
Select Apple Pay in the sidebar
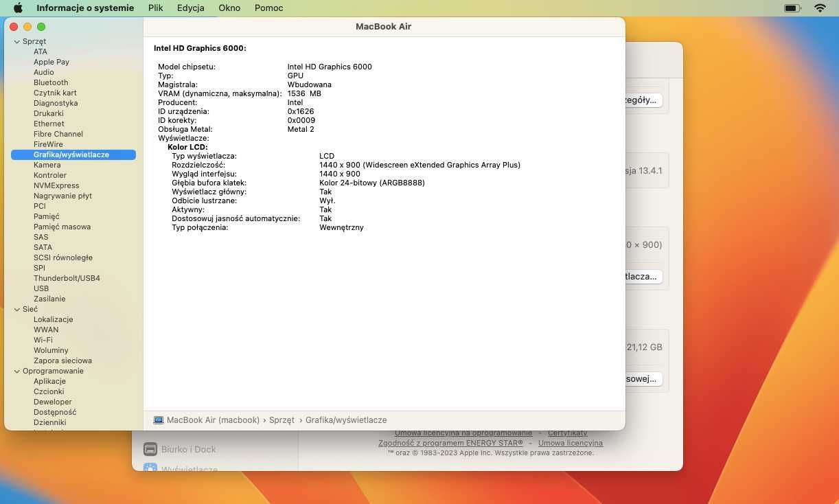pos(51,62)
